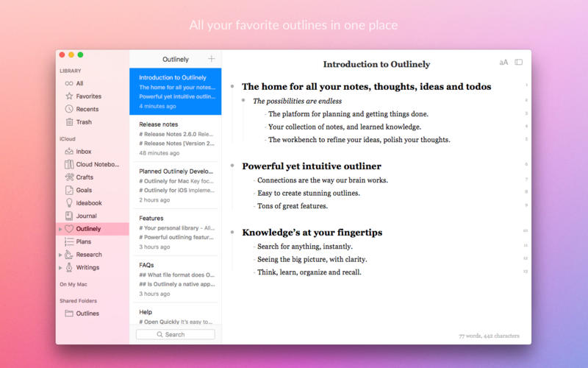588x368 pixels.
Task: Open the Introduction to Outlinely document
Action: point(176,91)
